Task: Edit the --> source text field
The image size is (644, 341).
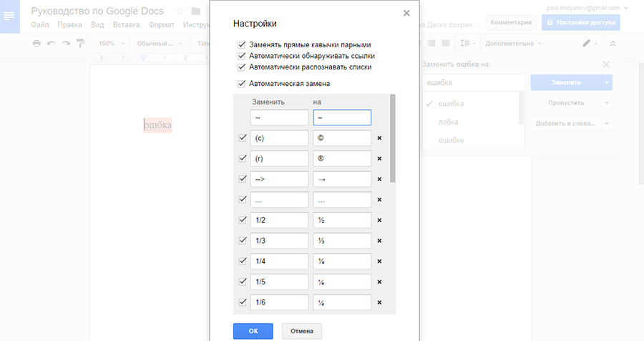Action: tap(279, 179)
